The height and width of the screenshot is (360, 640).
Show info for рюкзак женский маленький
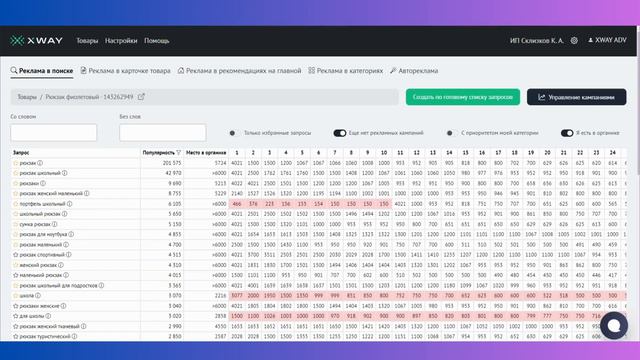point(87,193)
